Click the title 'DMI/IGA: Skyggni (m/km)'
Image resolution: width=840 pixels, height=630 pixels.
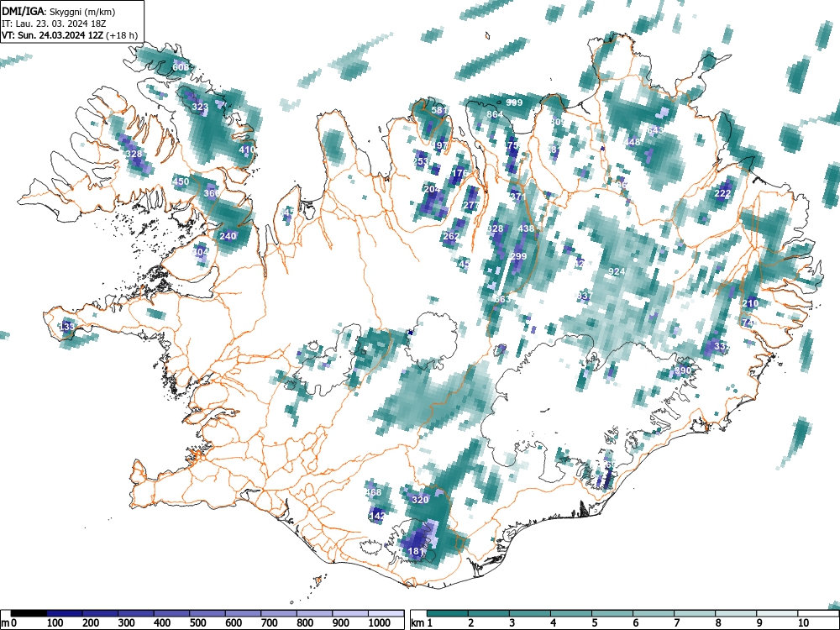click(x=59, y=12)
